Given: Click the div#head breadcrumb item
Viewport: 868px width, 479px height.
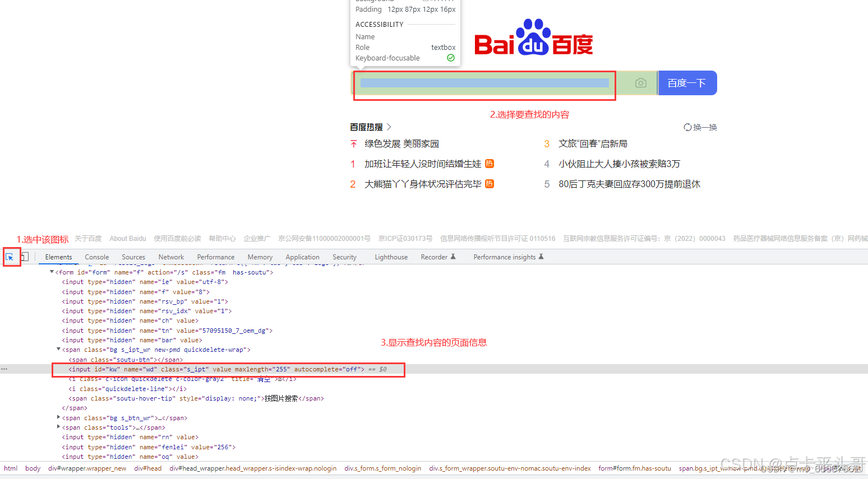Looking at the screenshot, I should pyautogui.click(x=147, y=468).
